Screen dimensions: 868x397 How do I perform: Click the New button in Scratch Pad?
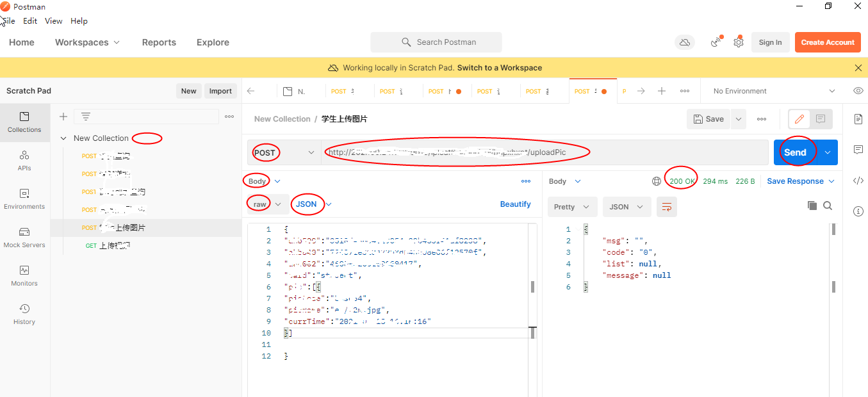coord(188,91)
